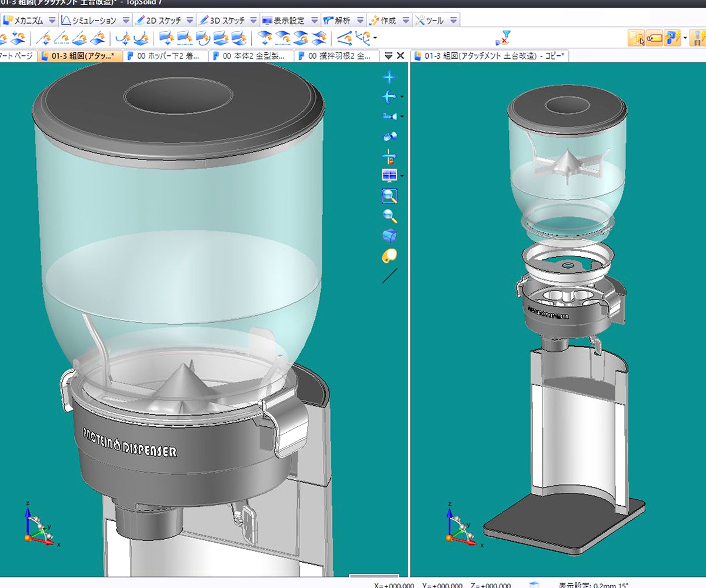The image size is (706, 588).
Task: Select the pan cross-arrows view icon
Action: click(x=389, y=77)
